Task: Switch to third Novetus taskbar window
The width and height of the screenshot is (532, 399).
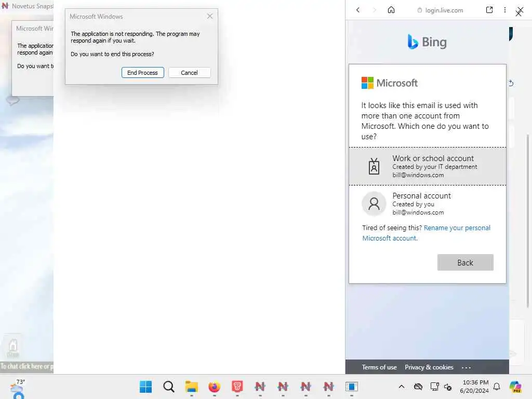Action: pyautogui.click(x=305, y=387)
